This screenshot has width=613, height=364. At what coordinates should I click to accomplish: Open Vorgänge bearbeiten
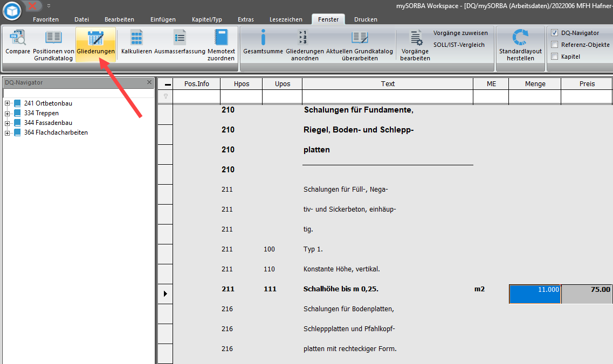[415, 45]
